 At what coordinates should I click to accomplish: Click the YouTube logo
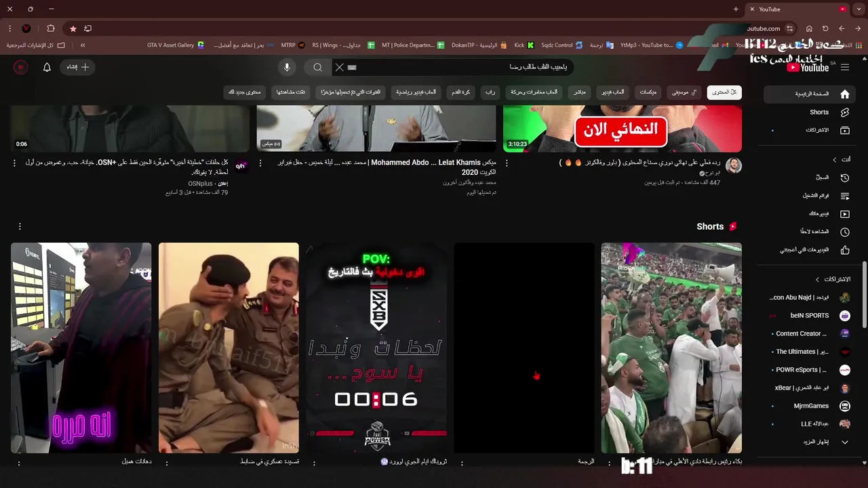[808, 67]
